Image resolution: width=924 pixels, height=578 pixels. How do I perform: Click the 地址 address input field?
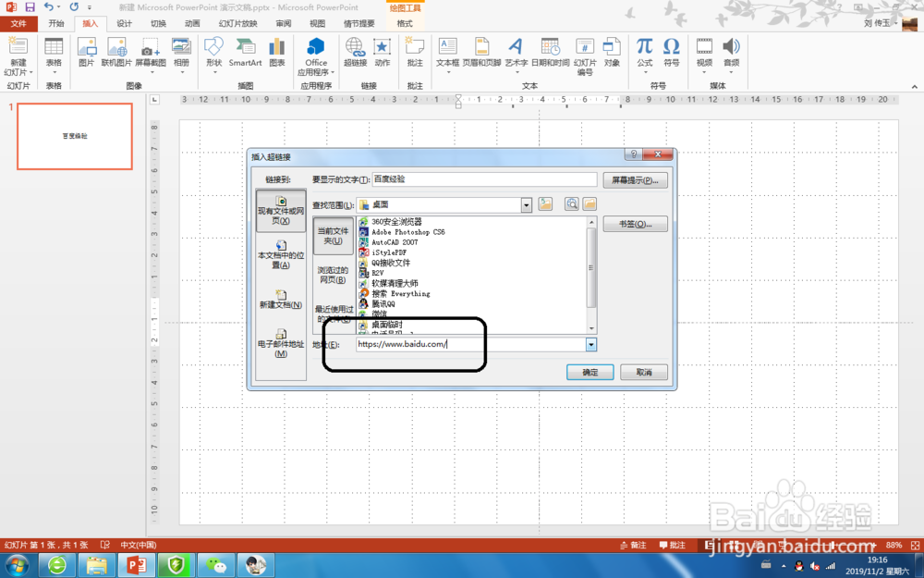click(x=471, y=344)
